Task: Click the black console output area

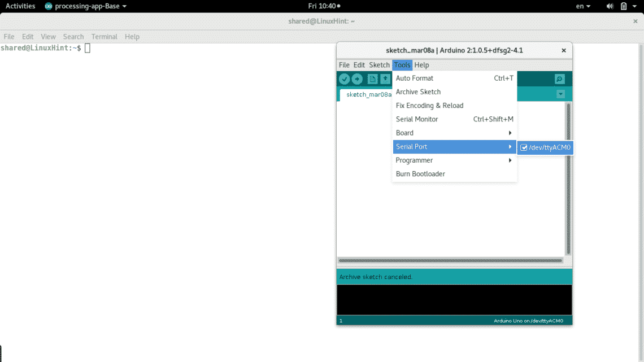Action: pyautogui.click(x=454, y=300)
